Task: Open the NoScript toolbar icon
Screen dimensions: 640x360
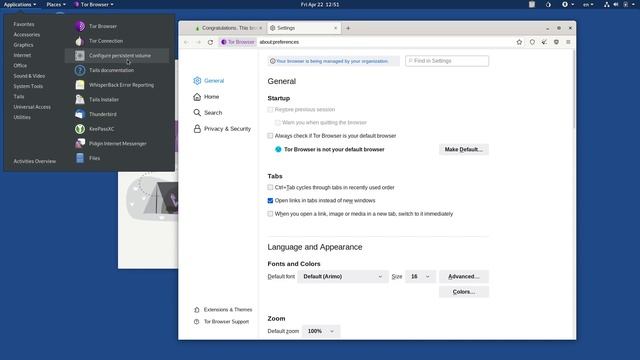Action: coord(556,42)
